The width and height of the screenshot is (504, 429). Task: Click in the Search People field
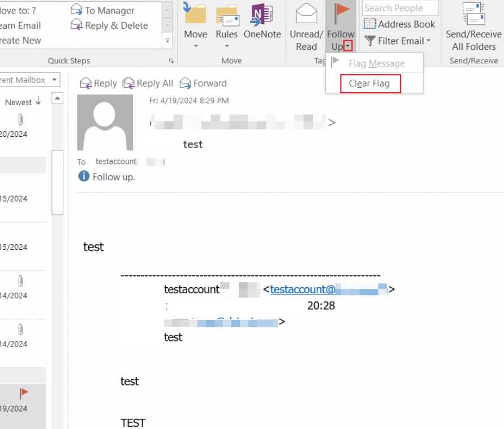[400, 8]
